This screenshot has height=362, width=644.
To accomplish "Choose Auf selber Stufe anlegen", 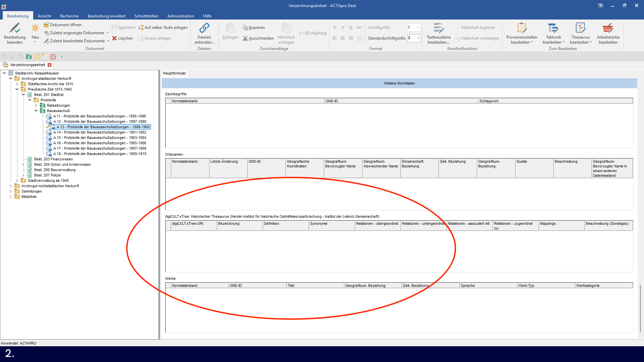I will (163, 28).
